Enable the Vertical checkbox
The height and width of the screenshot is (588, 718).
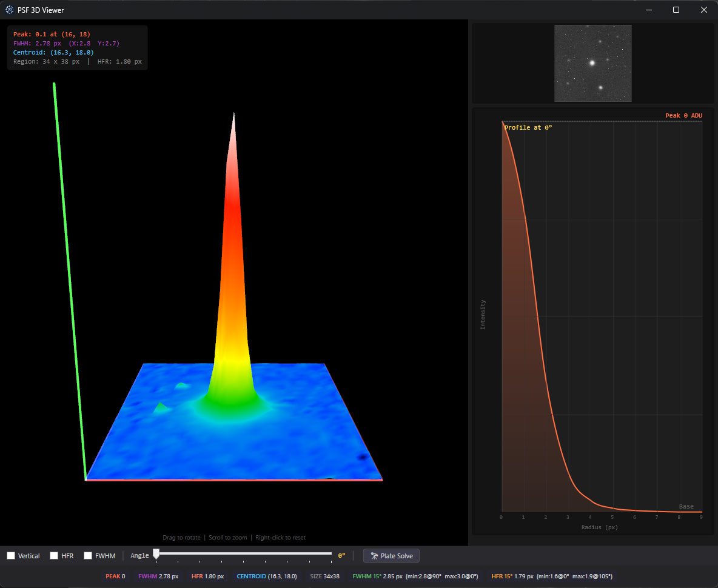(11, 556)
